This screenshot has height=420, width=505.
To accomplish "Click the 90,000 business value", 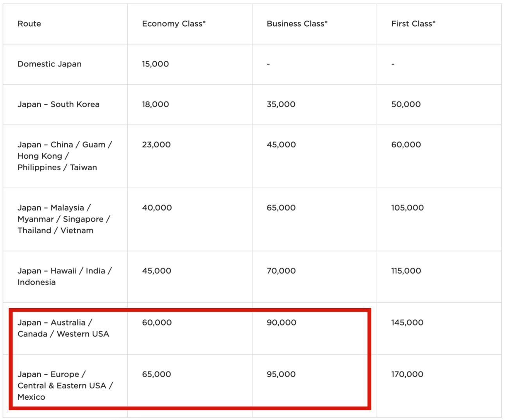I will tap(282, 323).
